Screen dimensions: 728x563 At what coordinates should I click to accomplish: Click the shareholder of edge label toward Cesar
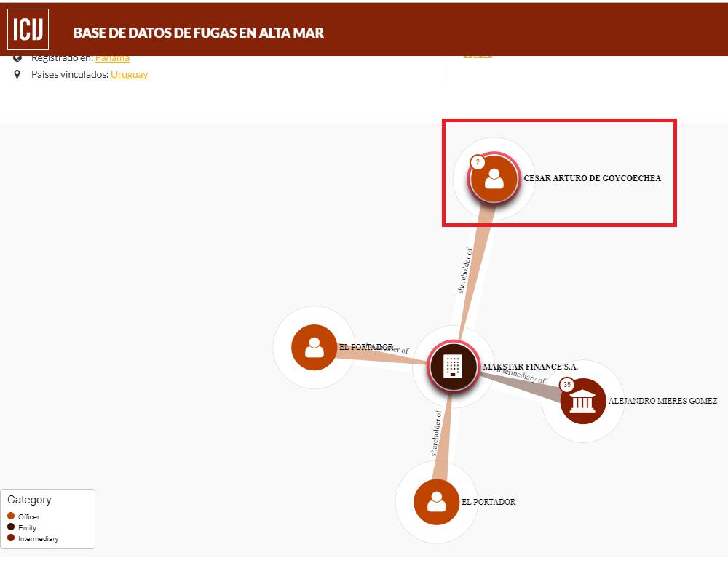465,271
